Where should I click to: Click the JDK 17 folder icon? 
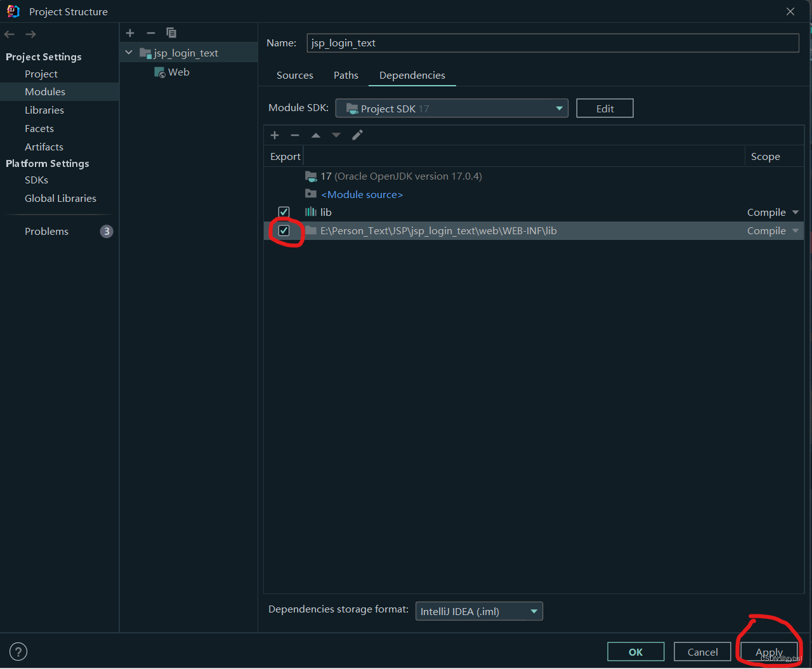(x=311, y=176)
